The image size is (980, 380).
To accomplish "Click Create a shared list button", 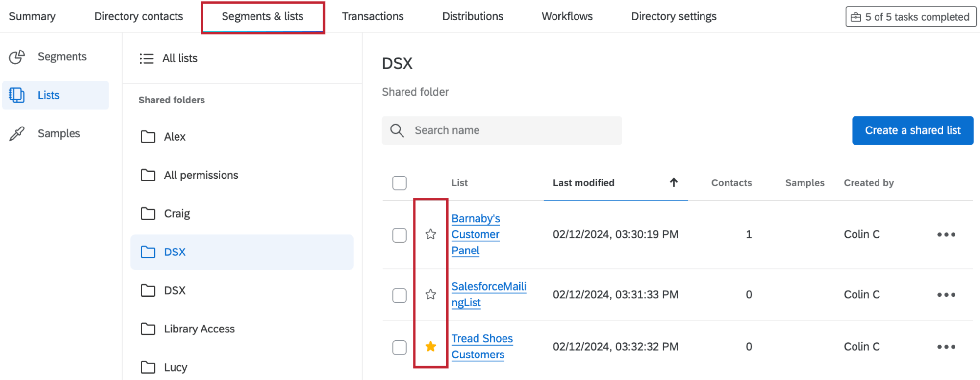I will (912, 130).
